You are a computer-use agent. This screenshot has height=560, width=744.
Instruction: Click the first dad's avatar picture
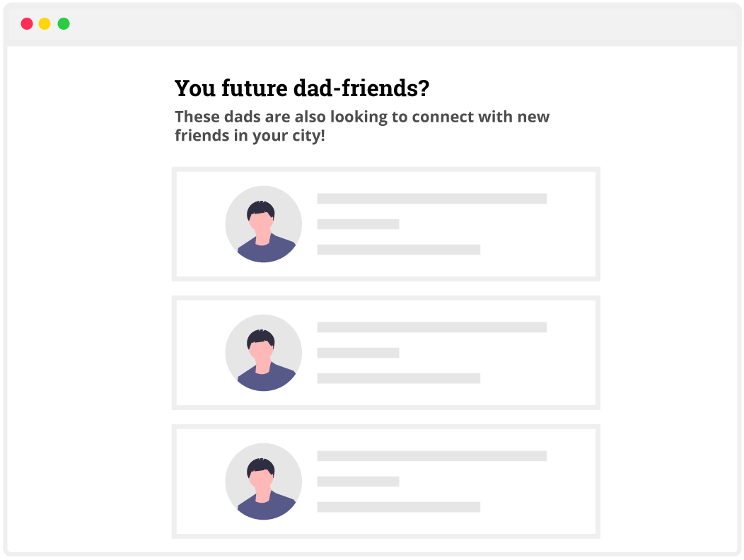pos(263,224)
